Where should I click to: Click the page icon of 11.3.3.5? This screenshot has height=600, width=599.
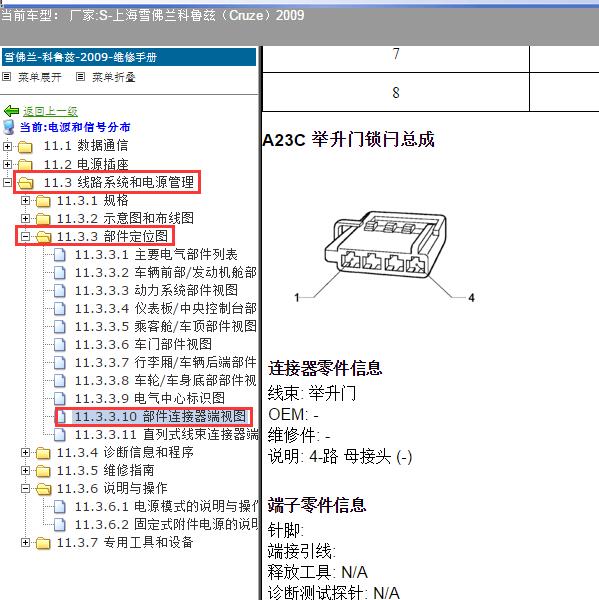click(x=60, y=327)
